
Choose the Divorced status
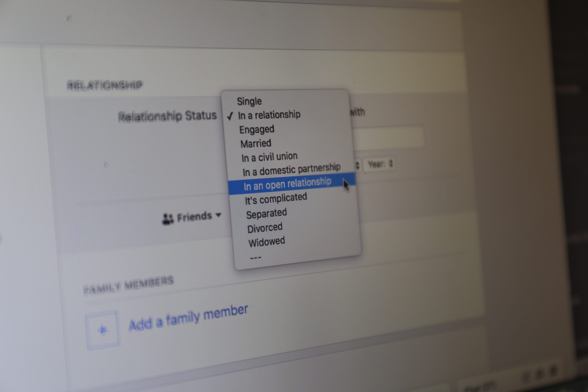tap(265, 228)
